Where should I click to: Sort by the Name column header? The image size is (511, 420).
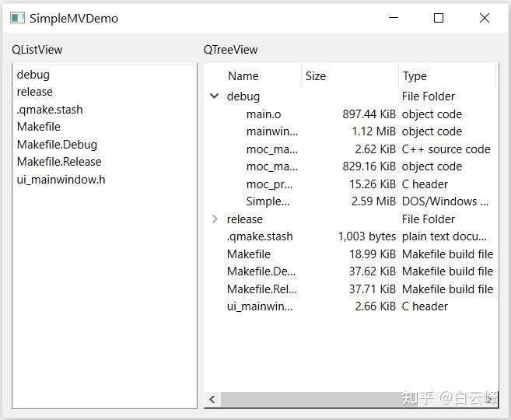(x=253, y=76)
